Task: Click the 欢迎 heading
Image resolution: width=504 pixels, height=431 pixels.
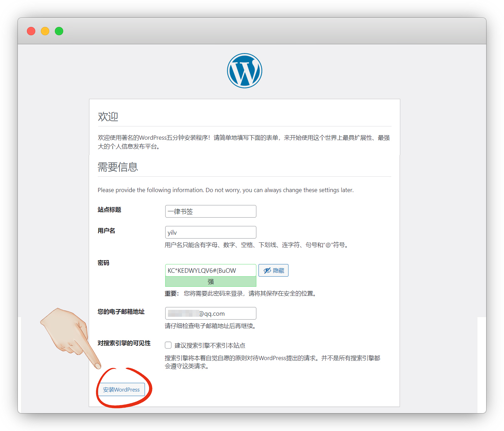Action: tap(108, 116)
